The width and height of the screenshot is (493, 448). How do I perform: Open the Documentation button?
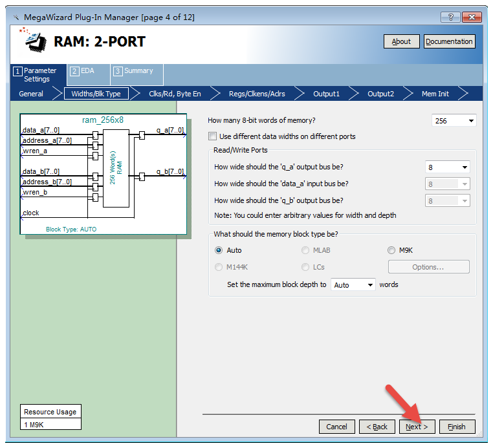click(449, 41)
